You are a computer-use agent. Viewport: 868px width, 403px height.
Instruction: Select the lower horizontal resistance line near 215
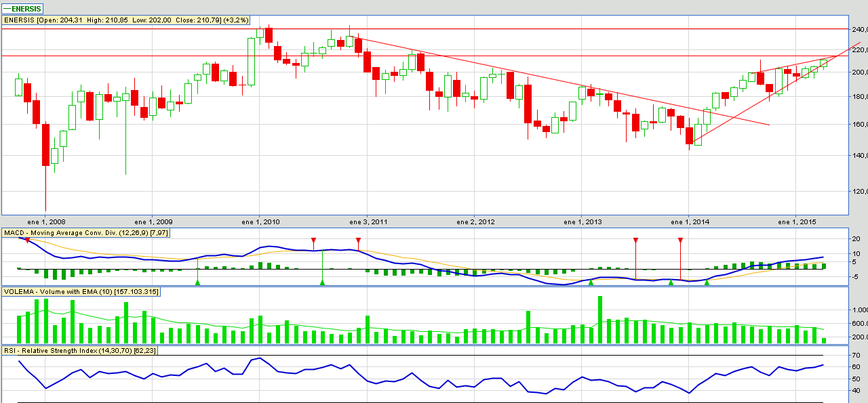tap(475, 56)
